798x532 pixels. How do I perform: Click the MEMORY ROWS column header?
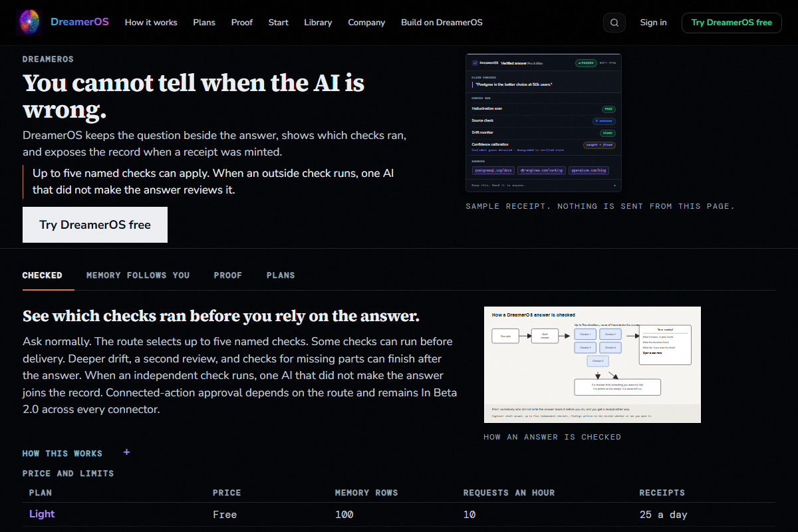[366, 493]
